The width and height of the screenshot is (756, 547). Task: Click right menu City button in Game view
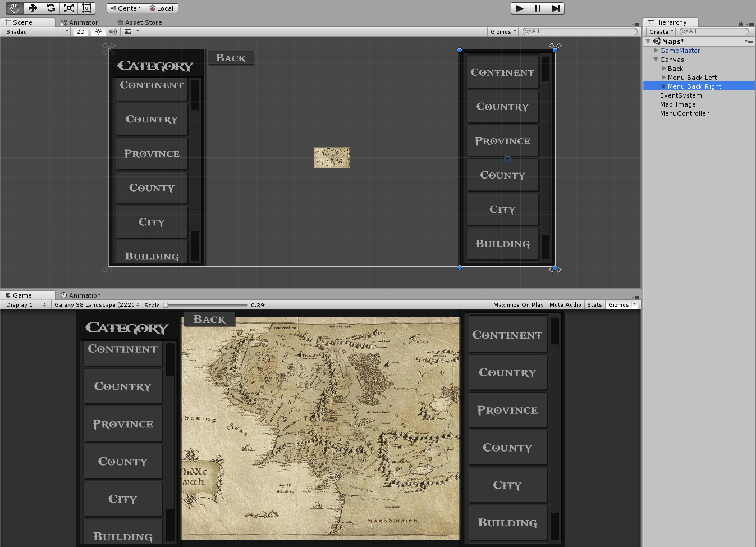click(507, 485)
